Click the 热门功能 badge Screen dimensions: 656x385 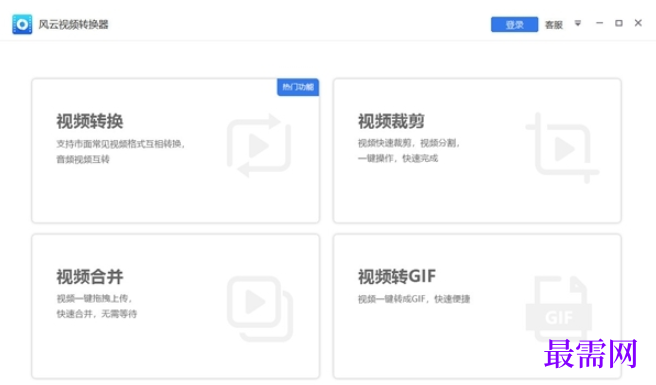tap(298, 87)
